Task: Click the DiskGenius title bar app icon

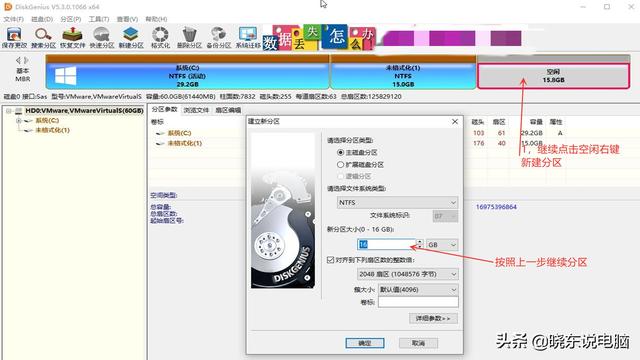Action: pyautogui.click(x=8, y=7)
